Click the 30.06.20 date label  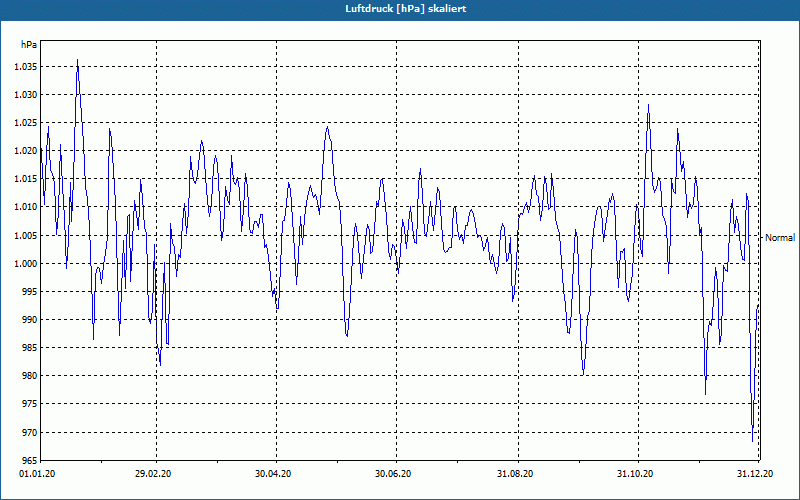tap(393, 474)
